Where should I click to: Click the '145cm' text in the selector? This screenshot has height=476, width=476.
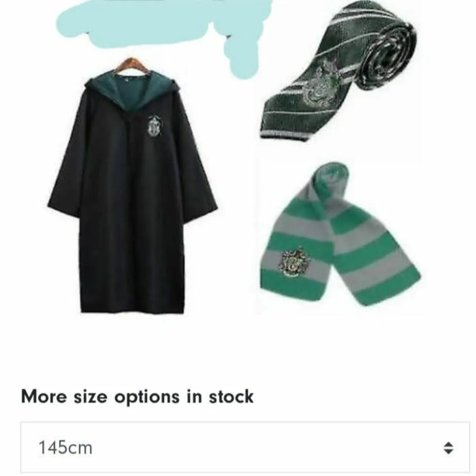coord(65,448)
